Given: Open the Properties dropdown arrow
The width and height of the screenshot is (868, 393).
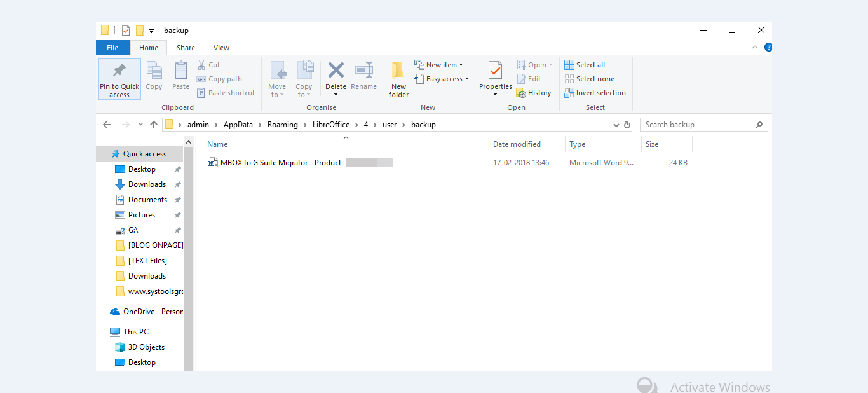Looking at the screenshot, I should pyautogui.click(x=496, y=95).
